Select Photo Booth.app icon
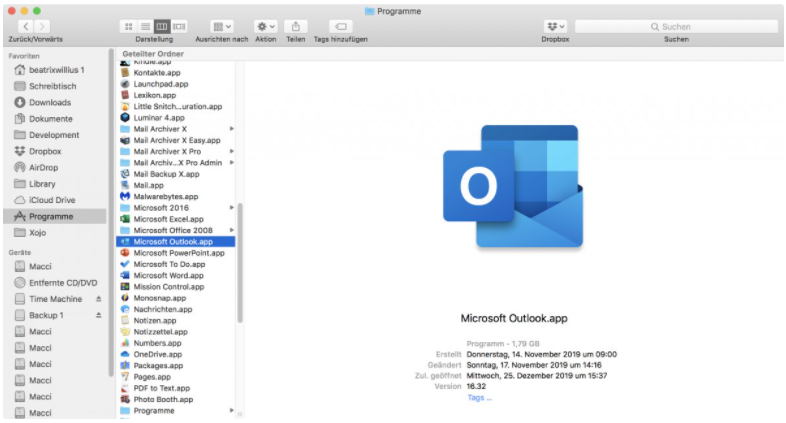786x423 pixels. click(125, 399)
